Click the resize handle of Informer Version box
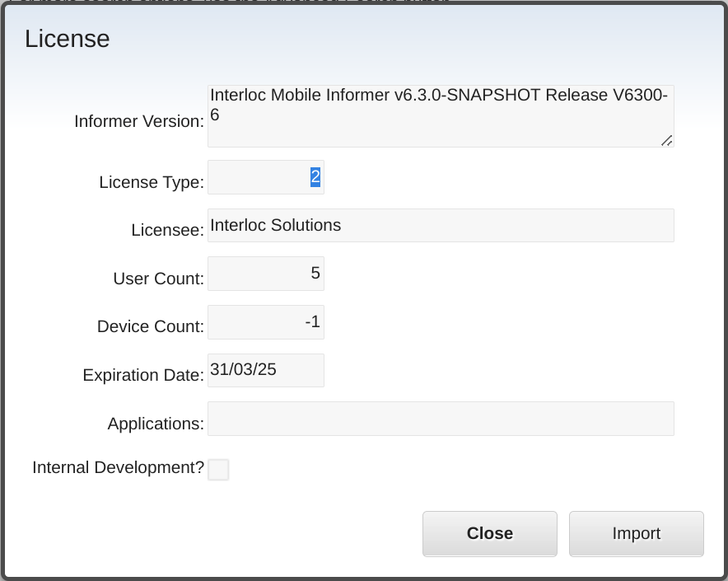Image resolution: width=728 pixels, height=581 pixels. [x=667, y=140]
